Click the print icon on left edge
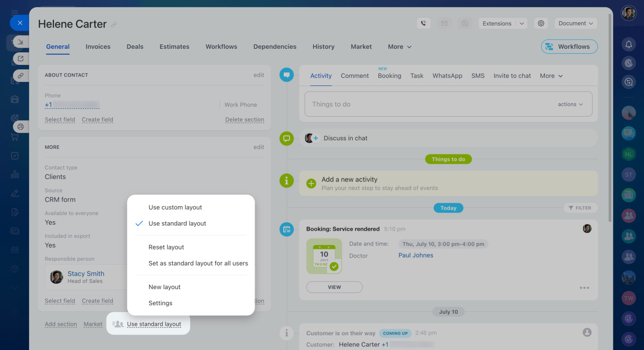 (21, 127)
